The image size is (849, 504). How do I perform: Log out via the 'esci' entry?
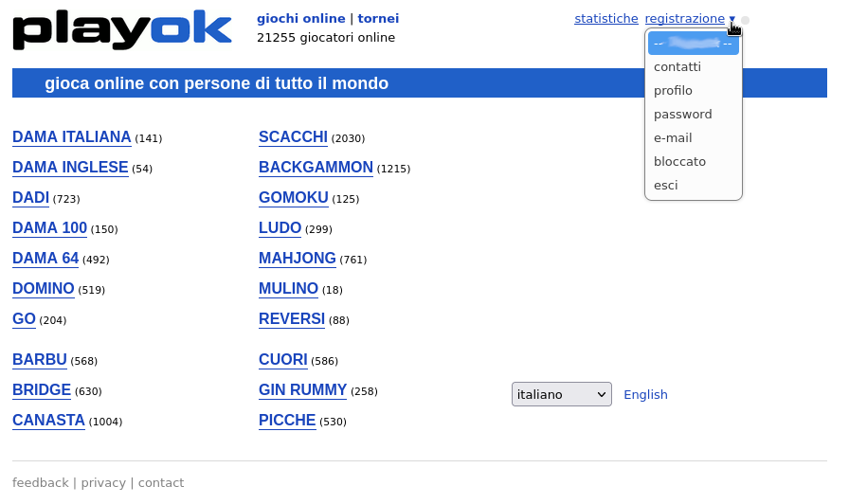click(665, 186)
